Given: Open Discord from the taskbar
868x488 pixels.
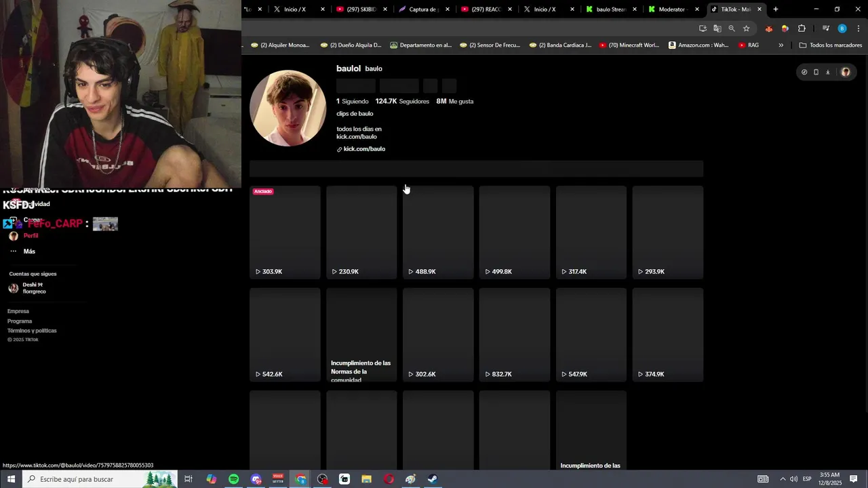Looking at the screenshot, I should (x=256, y=479).
